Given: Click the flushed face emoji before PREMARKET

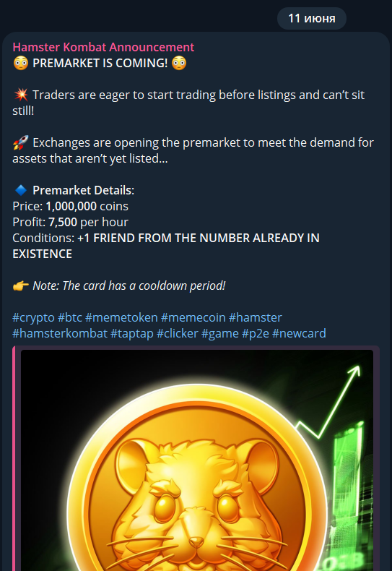Looking at the screenshot, I should pyautogui.click(x=21, y=63).
